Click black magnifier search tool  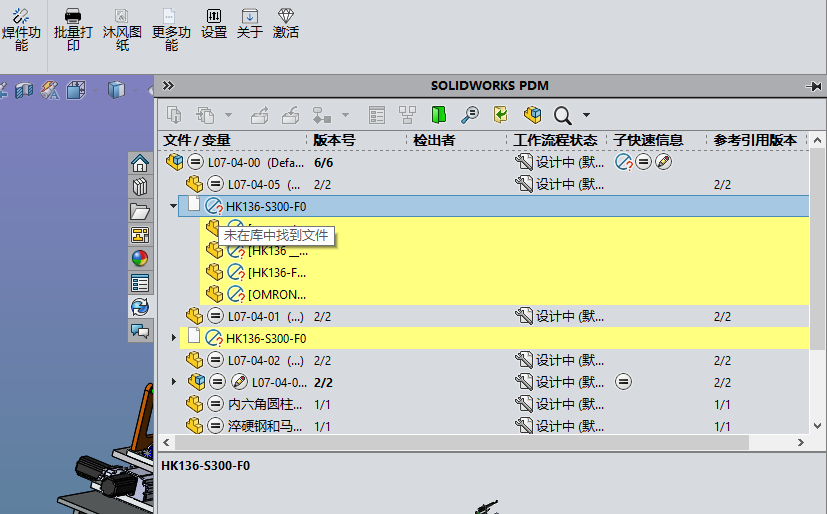tap(563, 115)
